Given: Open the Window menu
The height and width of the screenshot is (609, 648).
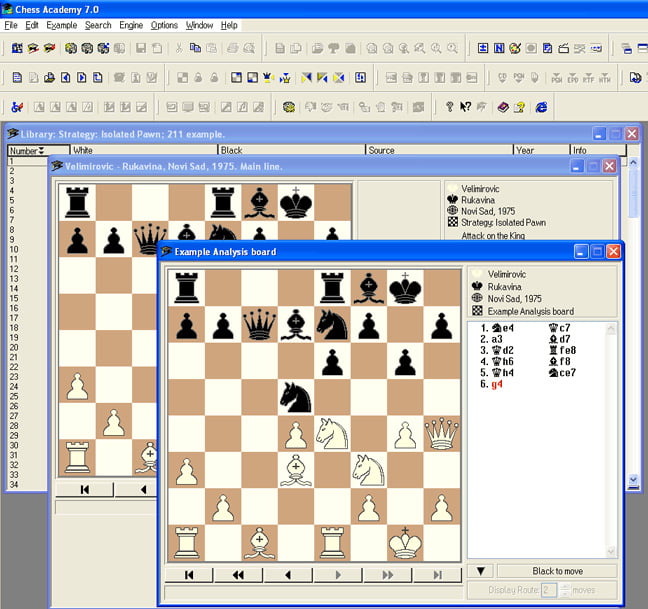Looking at the screenshot, I should click(199, 25).
